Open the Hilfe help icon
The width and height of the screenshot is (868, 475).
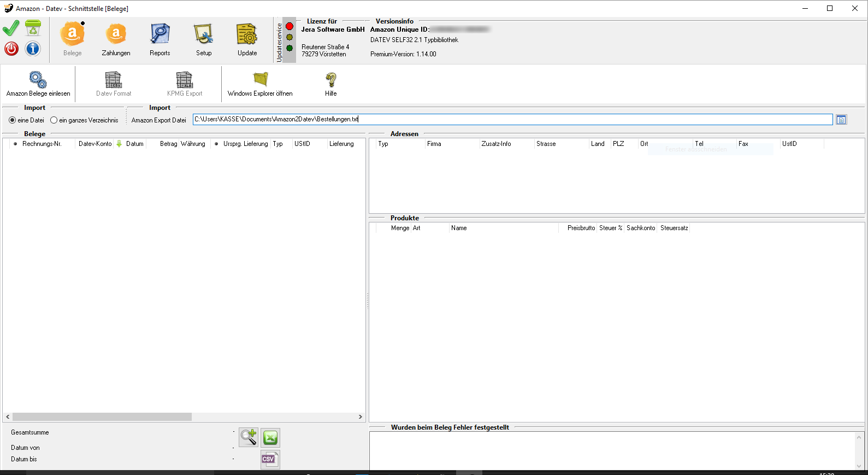pyautogui.click(x=330, y=84)
